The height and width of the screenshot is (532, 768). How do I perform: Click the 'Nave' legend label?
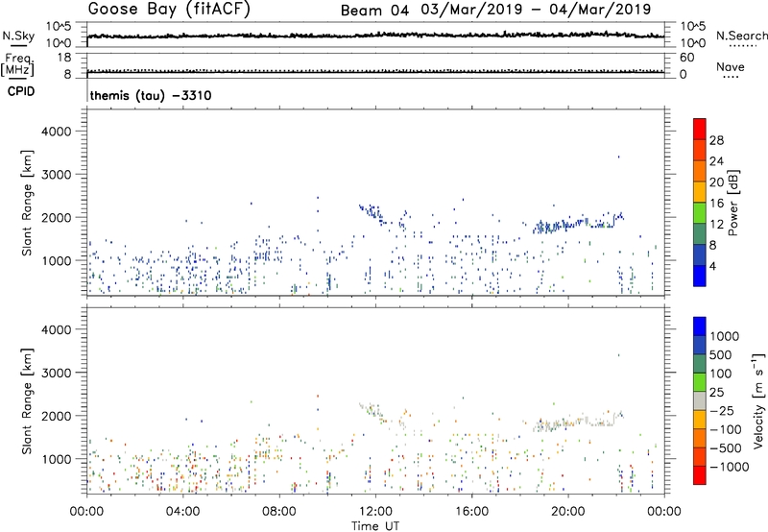pyautogui.click(x=731, y=66)
